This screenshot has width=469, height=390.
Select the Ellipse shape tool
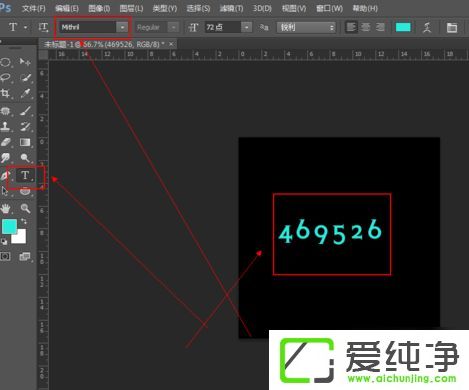[25, 192]
